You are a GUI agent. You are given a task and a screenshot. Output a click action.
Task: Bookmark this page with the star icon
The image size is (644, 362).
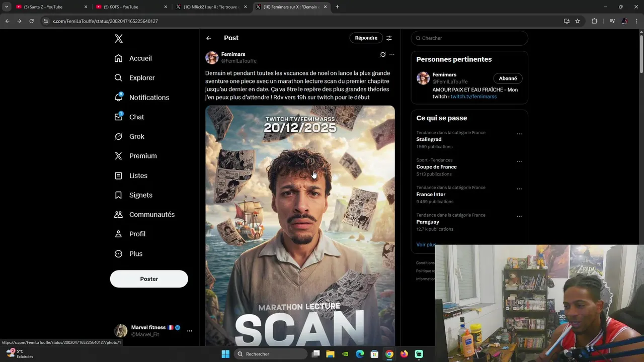578,21
